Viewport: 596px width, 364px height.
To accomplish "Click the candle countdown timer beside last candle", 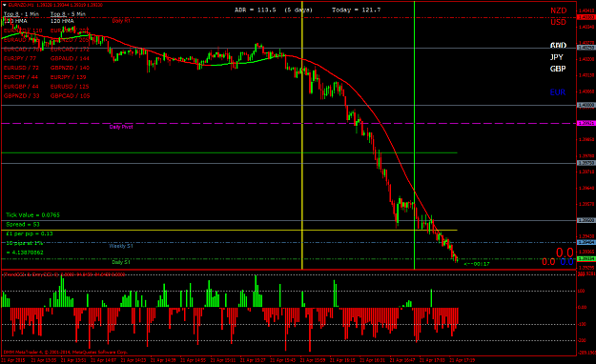I will pyautogui.click(x=477, y=264).
